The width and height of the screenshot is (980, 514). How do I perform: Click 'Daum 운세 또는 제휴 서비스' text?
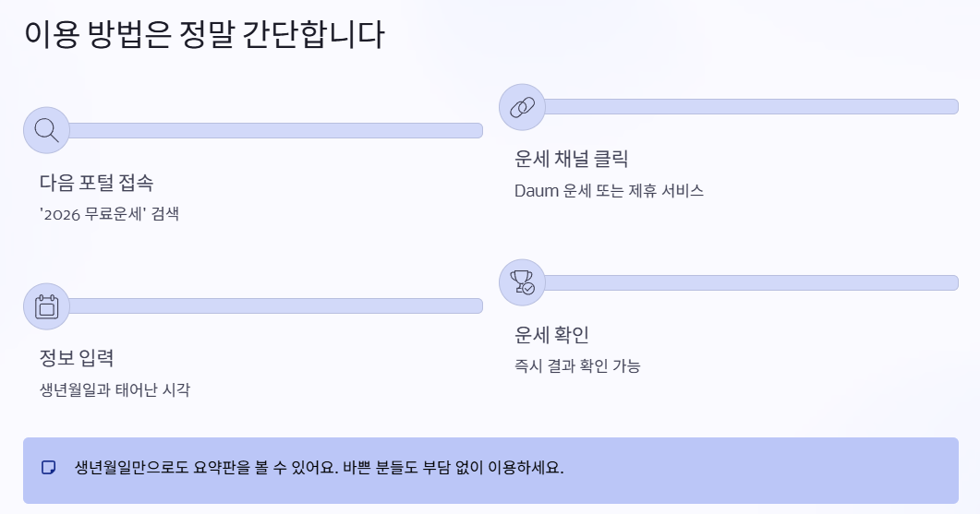coord(609,190)
